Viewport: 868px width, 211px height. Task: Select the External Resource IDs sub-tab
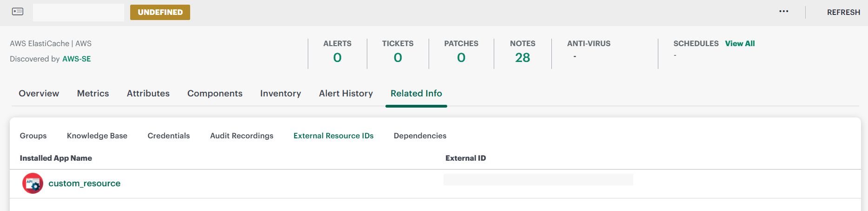click(x=333, y=136)
